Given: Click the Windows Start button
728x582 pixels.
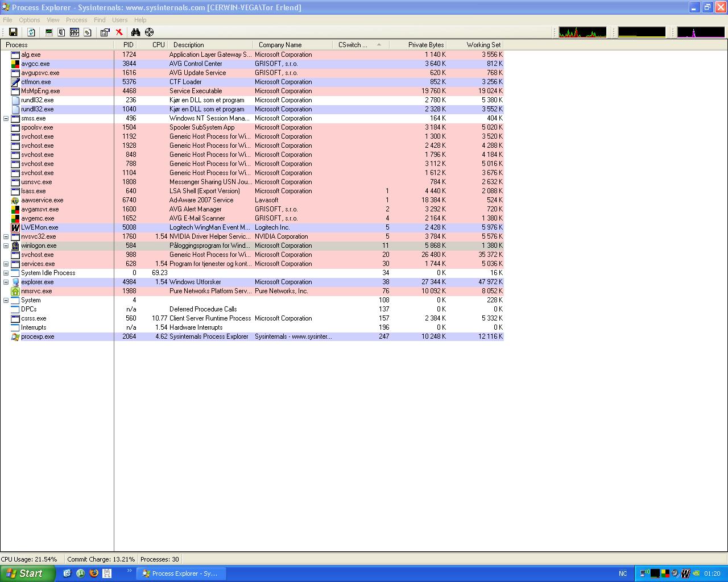Looking at the screenshot, I should (27, 573).
